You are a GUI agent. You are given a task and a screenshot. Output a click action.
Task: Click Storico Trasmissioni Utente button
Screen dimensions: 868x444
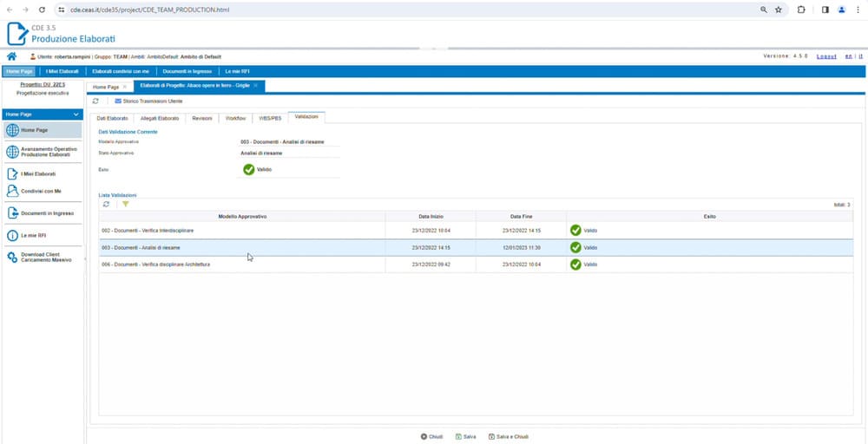click(x=148, y=101)
